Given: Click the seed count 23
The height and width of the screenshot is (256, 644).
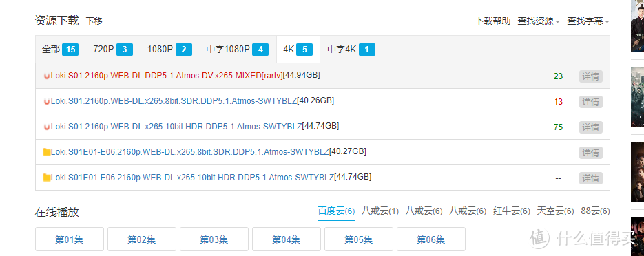Looking at the screenshot, I should pyautogui.click(x=558, y=76).
